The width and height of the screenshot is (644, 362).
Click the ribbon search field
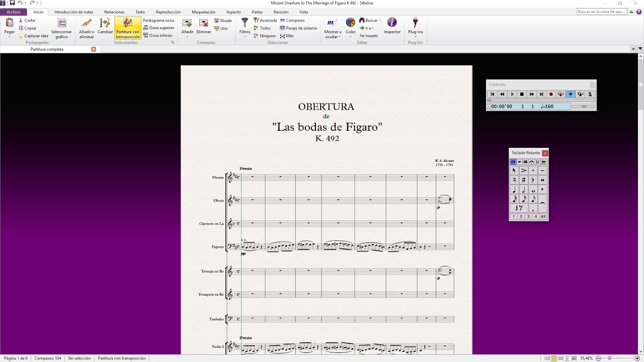coord(602,12)
